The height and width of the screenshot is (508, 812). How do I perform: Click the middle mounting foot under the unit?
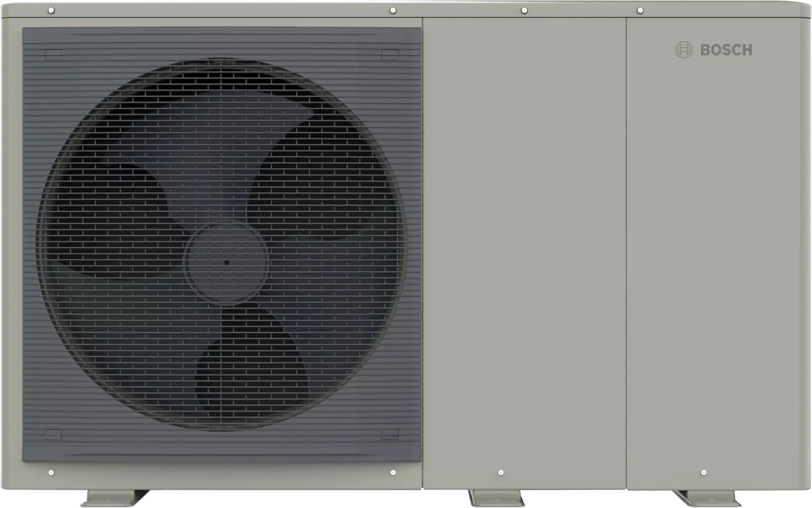496,498
